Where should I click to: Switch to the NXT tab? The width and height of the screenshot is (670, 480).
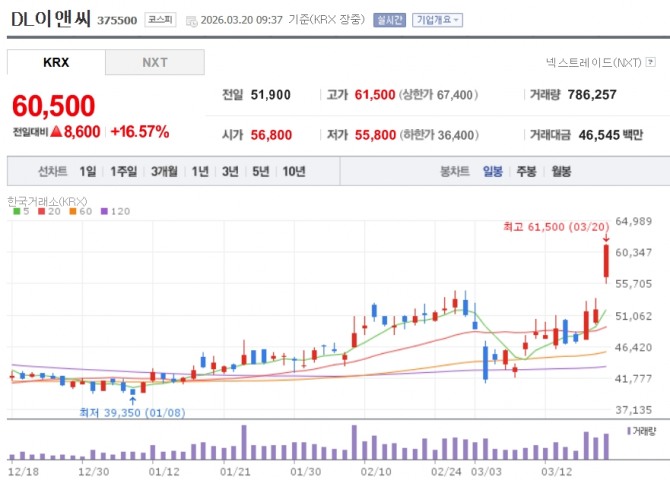[154, 62]
